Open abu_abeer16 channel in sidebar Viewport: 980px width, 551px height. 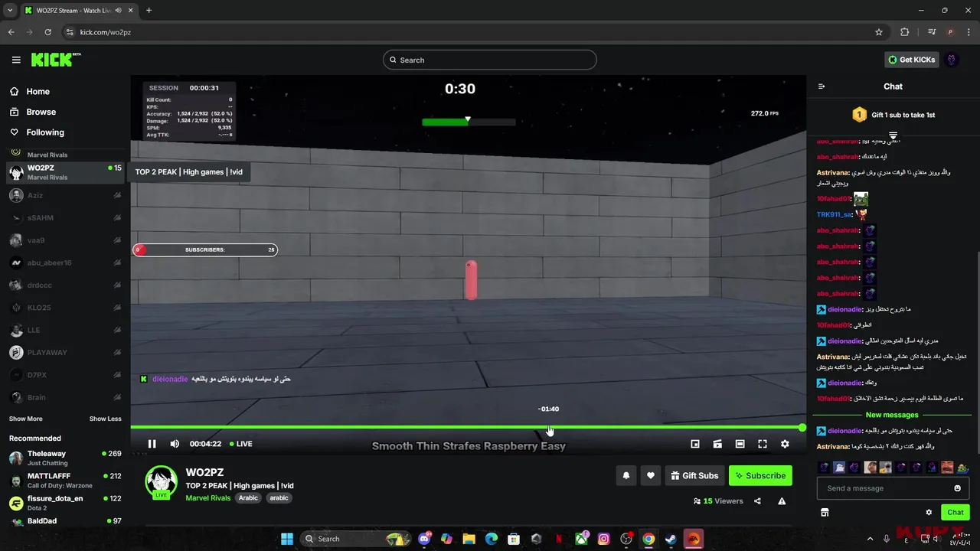tap(65, 262)
